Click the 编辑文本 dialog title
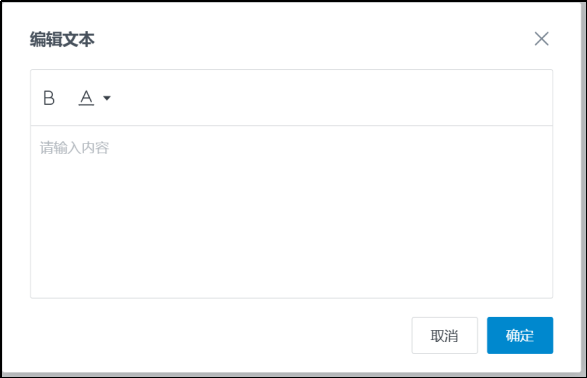Image resolution: width=587 pixels, height=378 pixels. [x=62, y=39]
